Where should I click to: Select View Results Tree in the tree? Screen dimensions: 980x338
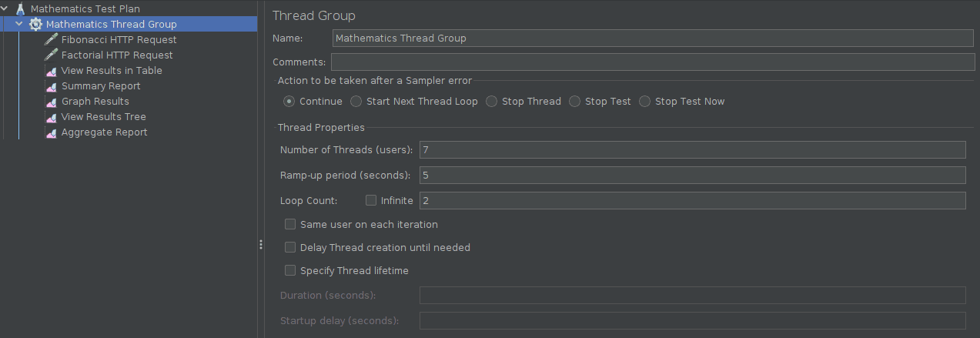point(103,117)
